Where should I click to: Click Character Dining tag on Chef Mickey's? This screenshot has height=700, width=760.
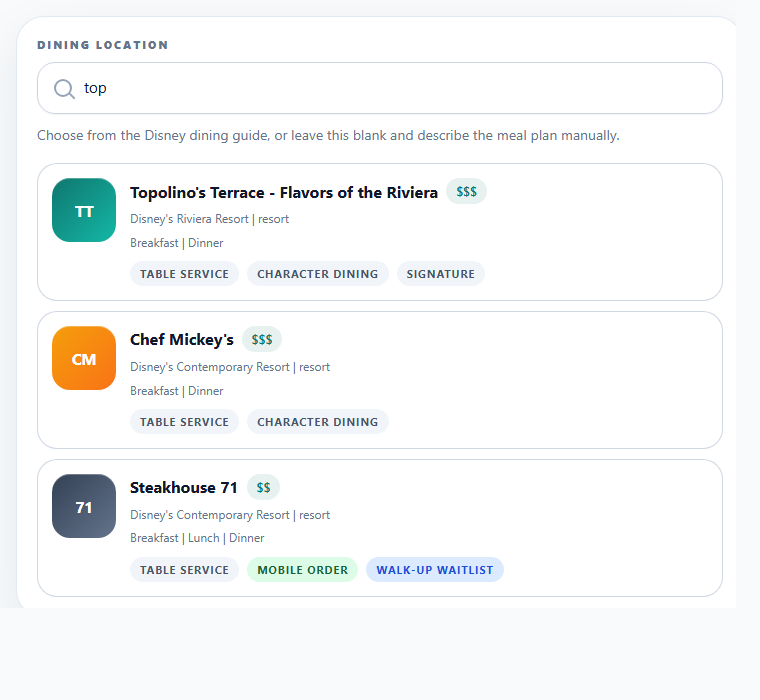317,422
